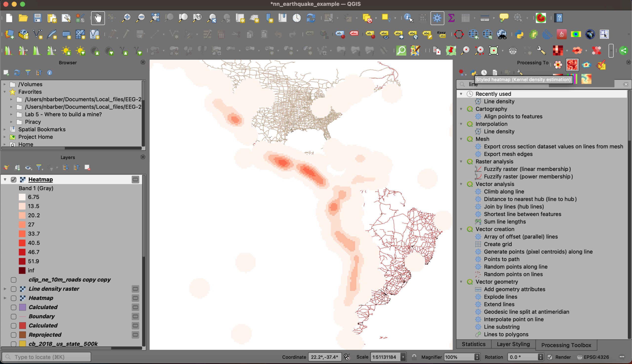632x364 pixels.
Task: Click the Zoom In magnifier tool
Action: tap(126, 18)
